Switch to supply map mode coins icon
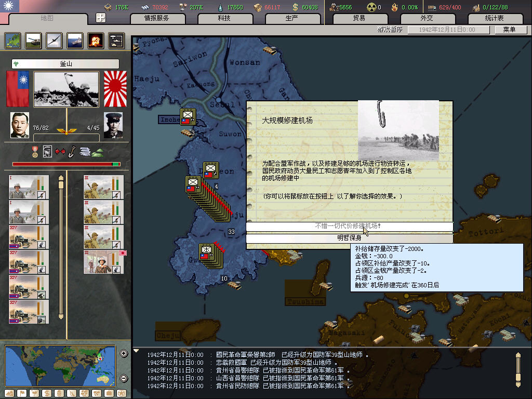 pyautogui.click(x=59, y=393)
